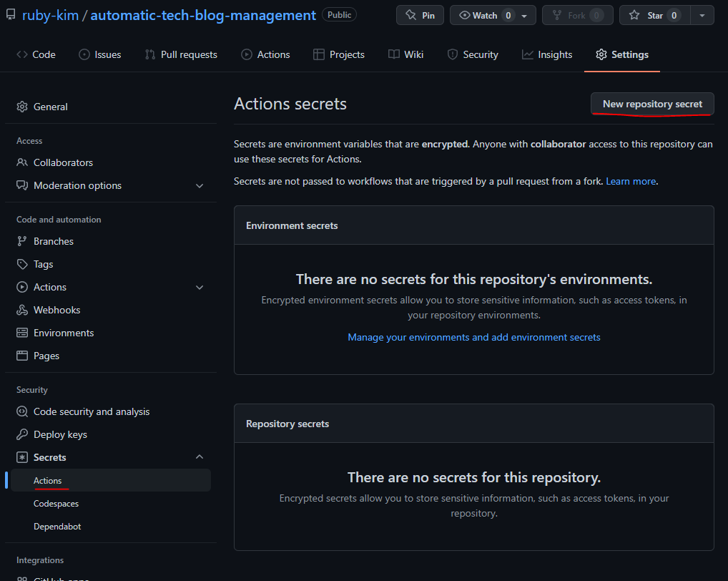
Task: Click the Issues tab circle icon
Action: click(x=84, y=54)
